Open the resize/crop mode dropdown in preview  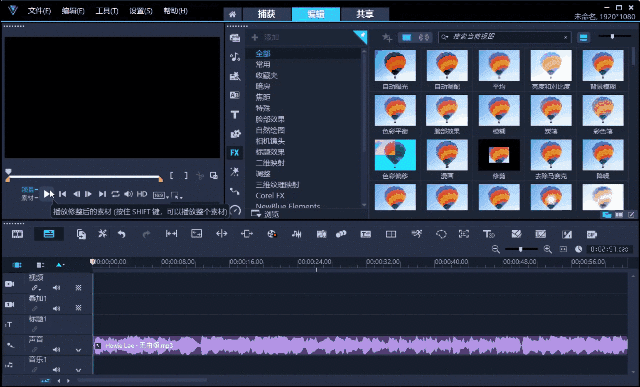point(177,195)
